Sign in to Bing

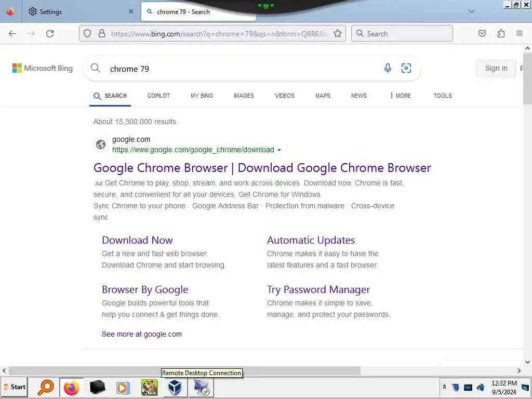coord(496,68)
